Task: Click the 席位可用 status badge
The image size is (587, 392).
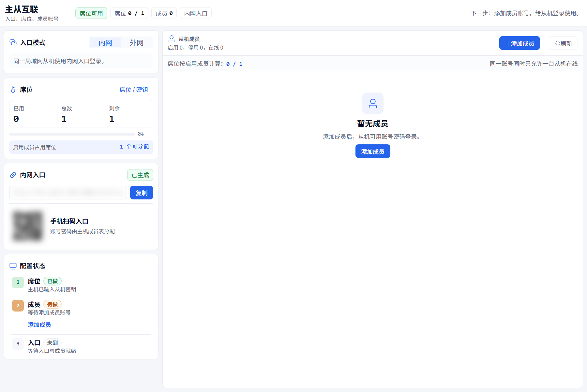Action: click(x=91, y=13)
